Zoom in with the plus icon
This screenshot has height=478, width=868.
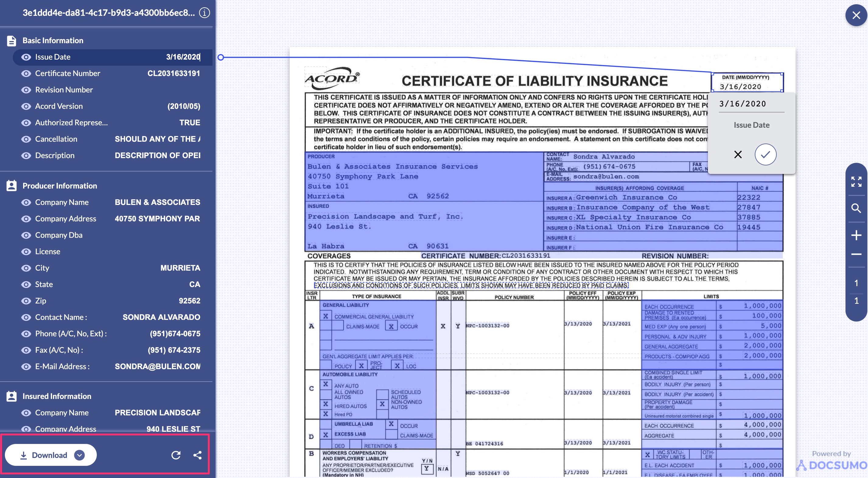856,235
